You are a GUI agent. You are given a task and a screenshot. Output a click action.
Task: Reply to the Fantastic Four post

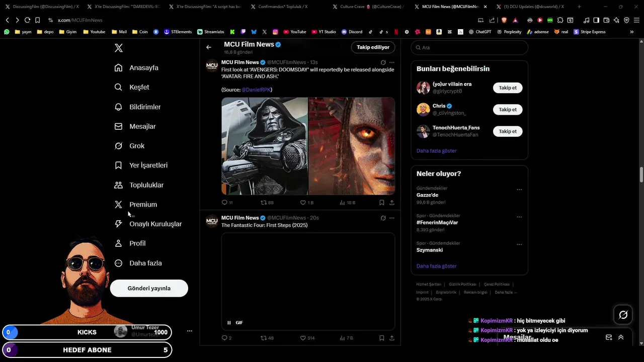tap(226, 338)
